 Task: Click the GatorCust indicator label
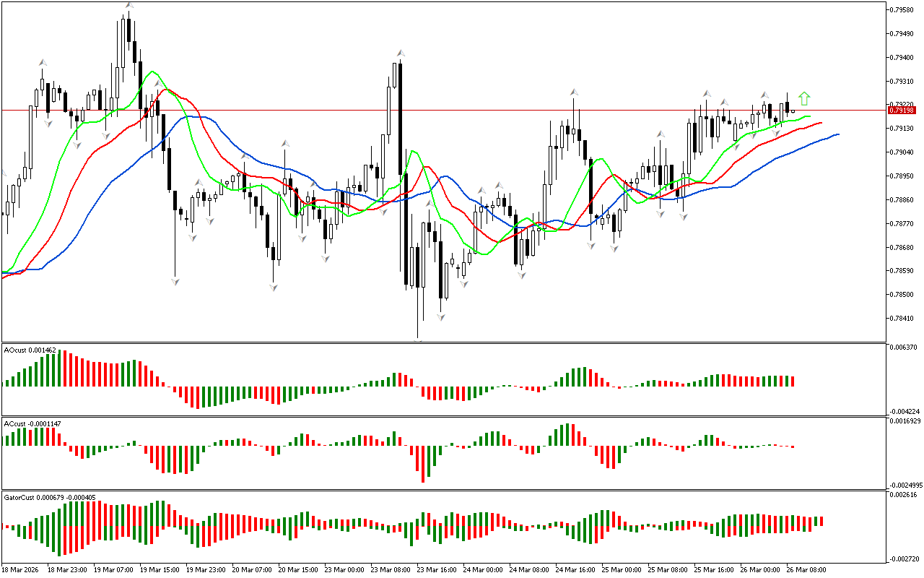click(x=49, y=497)
